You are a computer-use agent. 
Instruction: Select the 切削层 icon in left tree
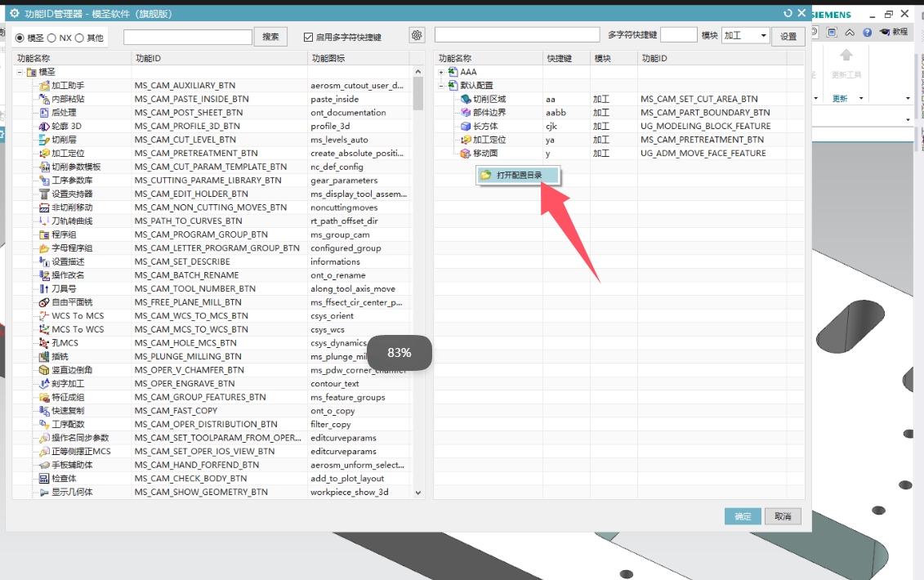click(44, 140)
